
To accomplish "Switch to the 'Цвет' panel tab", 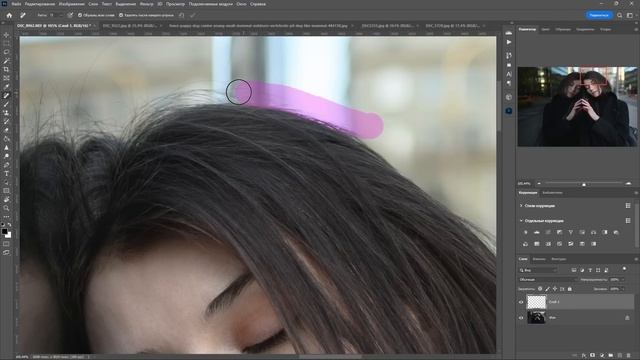I will click(545, 29).
